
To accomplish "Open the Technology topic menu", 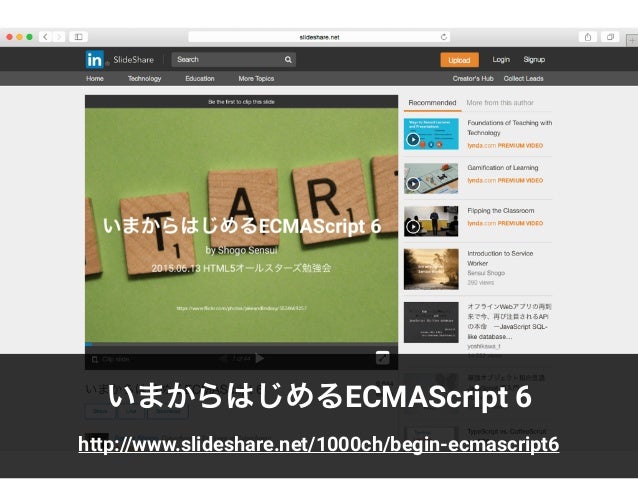I will tap(144, 79).
